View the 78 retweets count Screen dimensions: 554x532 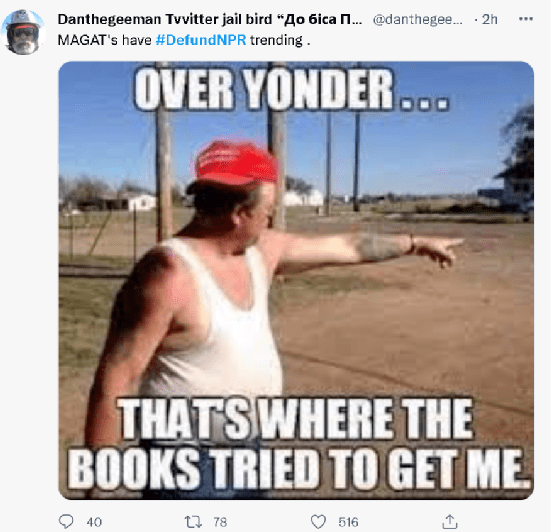pyautogui.click(x=220, y=522)
